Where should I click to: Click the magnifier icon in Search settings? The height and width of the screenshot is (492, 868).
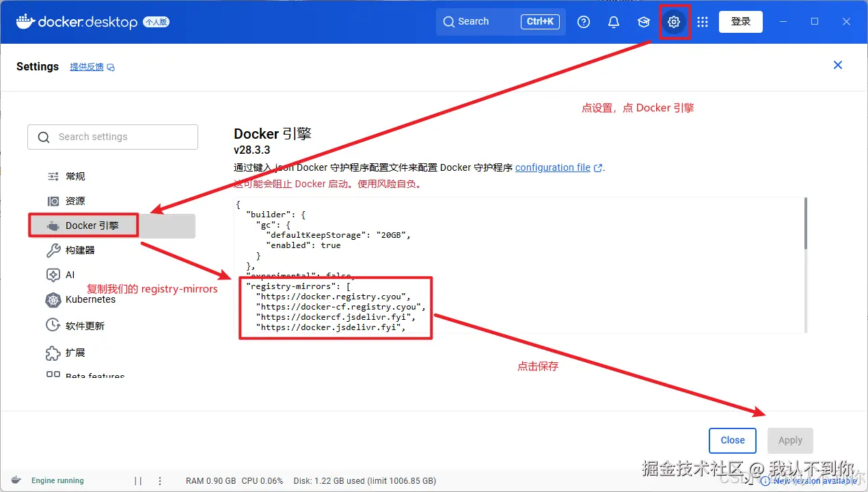coord(44,137)
